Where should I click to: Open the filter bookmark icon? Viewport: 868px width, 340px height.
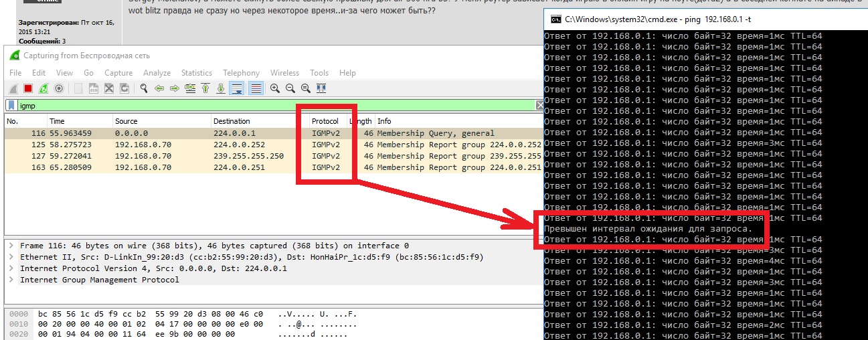coord(11,105)
